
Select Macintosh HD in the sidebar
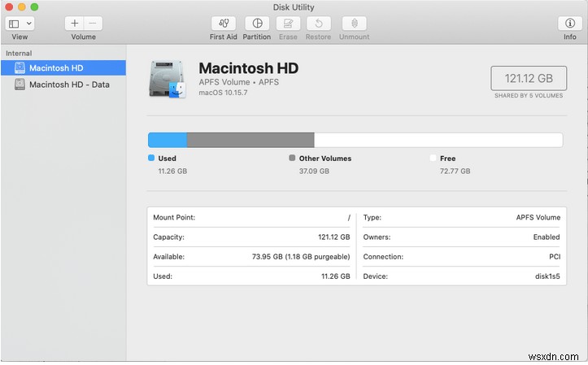tap(63, 67)
